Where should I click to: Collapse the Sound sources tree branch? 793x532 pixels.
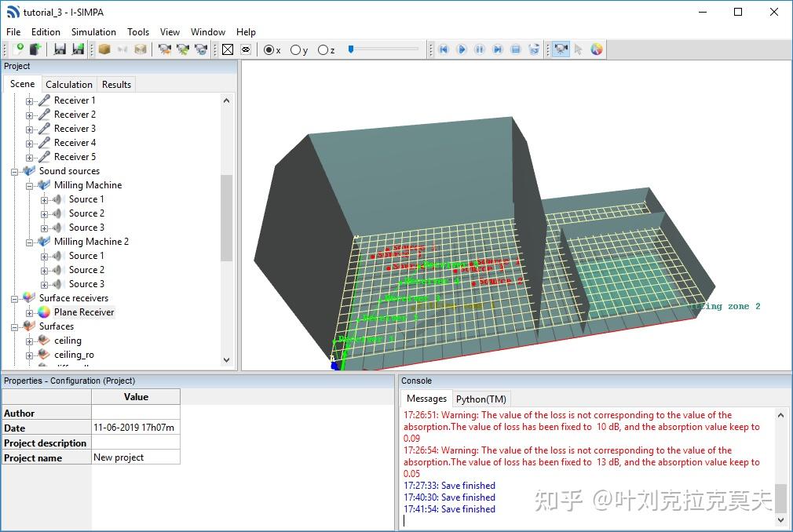click(13, 171)
